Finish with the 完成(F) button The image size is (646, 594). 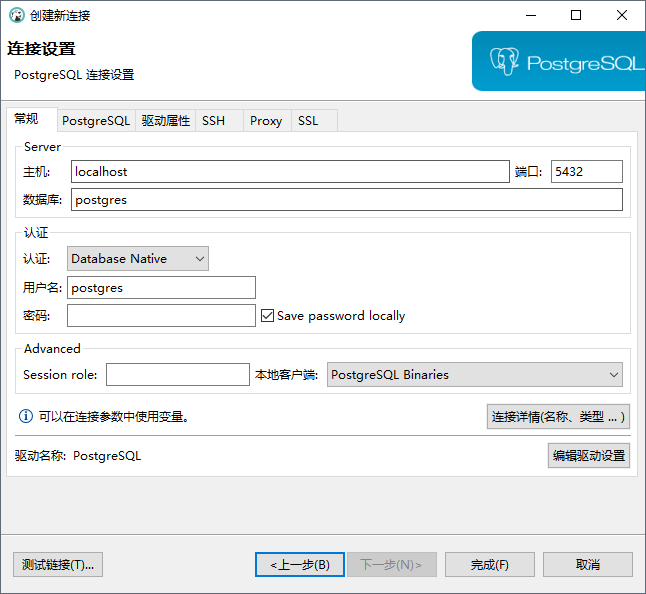click(x=490, y=564)
